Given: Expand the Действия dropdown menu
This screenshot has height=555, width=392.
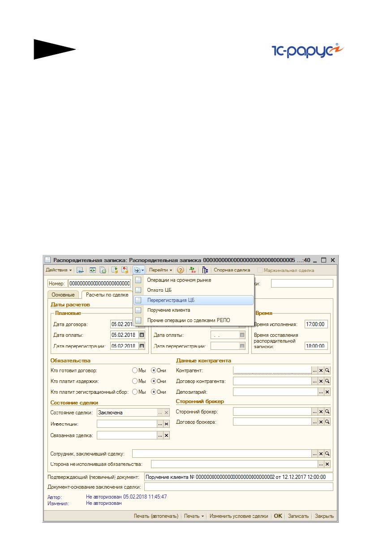Looking at the screenshot, I should pyautogui.click(x=59, y=270).
